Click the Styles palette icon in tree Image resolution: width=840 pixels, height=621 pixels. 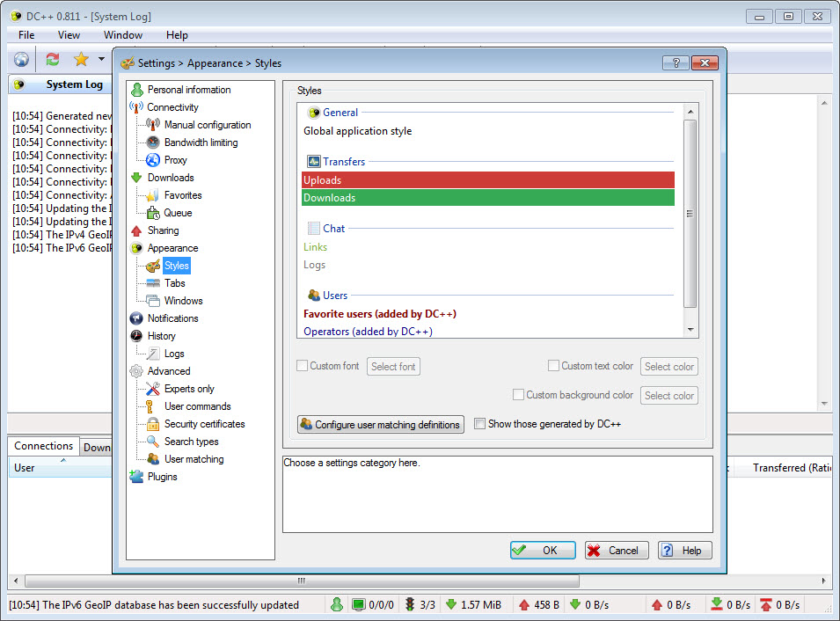[x=153, y=266]
